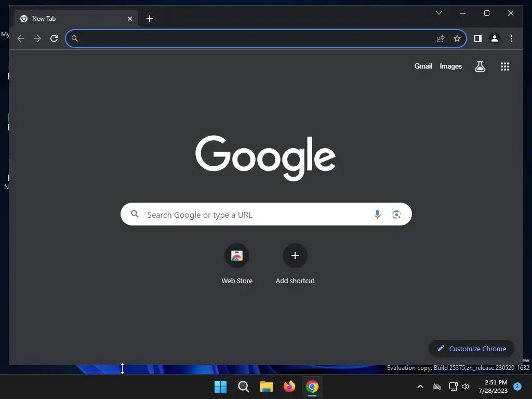Click the Add shortcut plus button
This screenshot has height=399, width=532.
[295, 256]
